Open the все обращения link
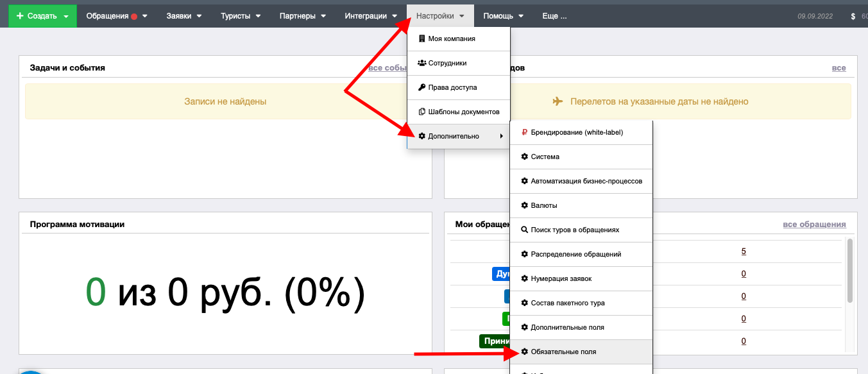 point(814,225)
